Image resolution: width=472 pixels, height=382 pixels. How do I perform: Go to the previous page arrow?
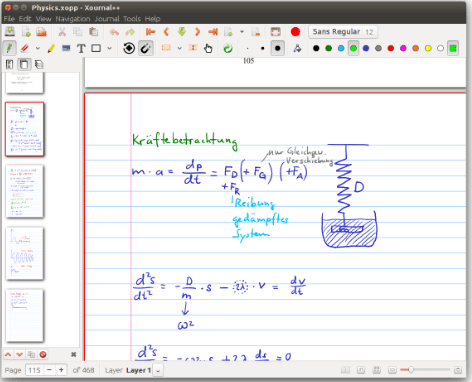166,32
